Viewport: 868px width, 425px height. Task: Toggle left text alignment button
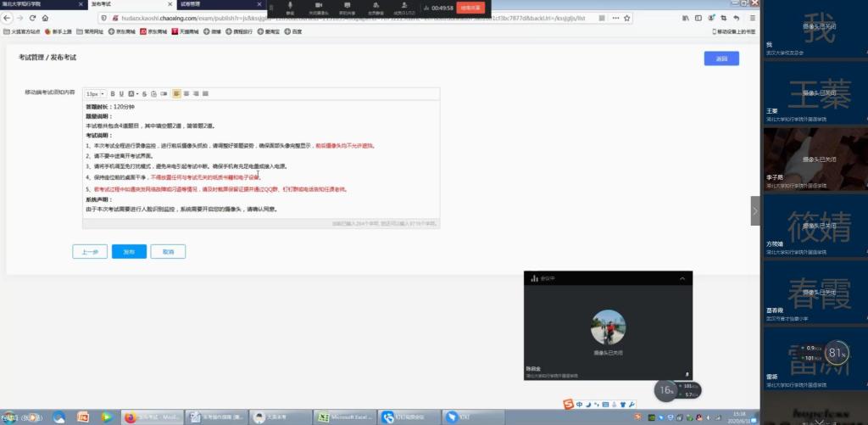[x=176, y=93]
